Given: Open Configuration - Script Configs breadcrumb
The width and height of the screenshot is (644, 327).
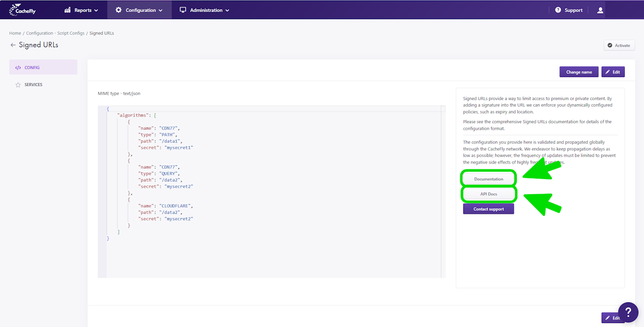Looking at the screenshot, I should click(x=55, y=33).
